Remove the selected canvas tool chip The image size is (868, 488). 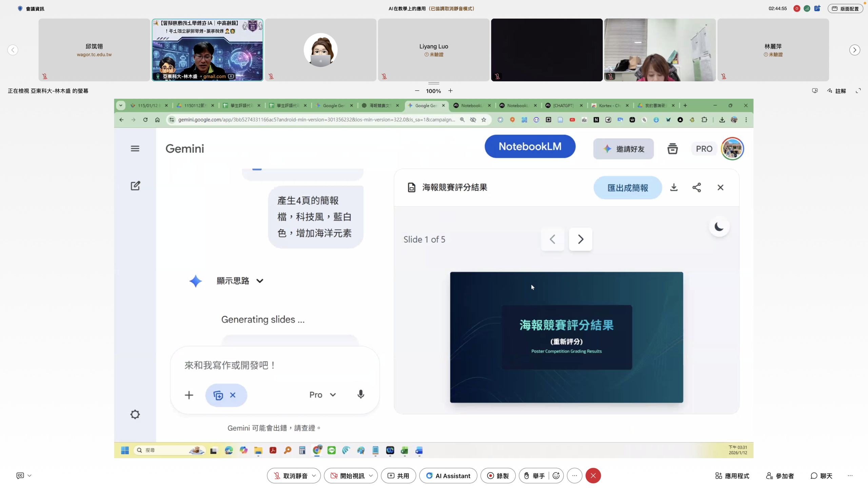[x=233, y=395]
